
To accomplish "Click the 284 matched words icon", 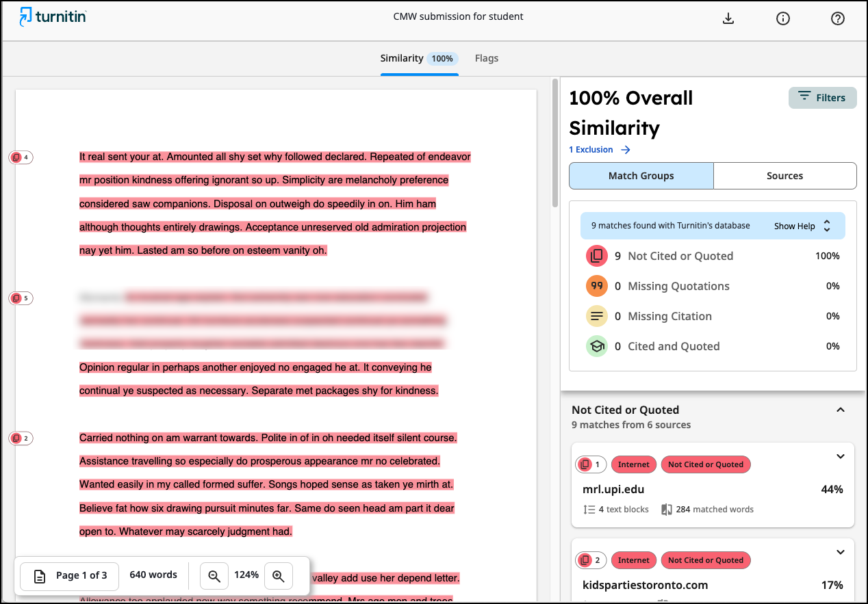I will (667, 510).
